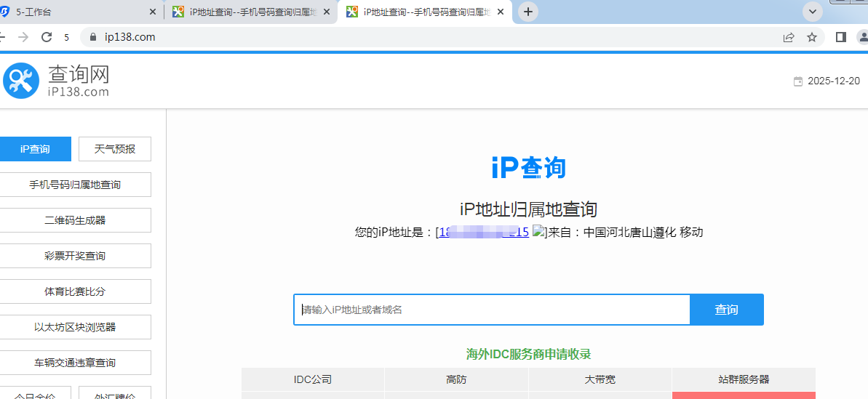Click the IP or domain input field
The image size is (868, 399).
(492, 310)
